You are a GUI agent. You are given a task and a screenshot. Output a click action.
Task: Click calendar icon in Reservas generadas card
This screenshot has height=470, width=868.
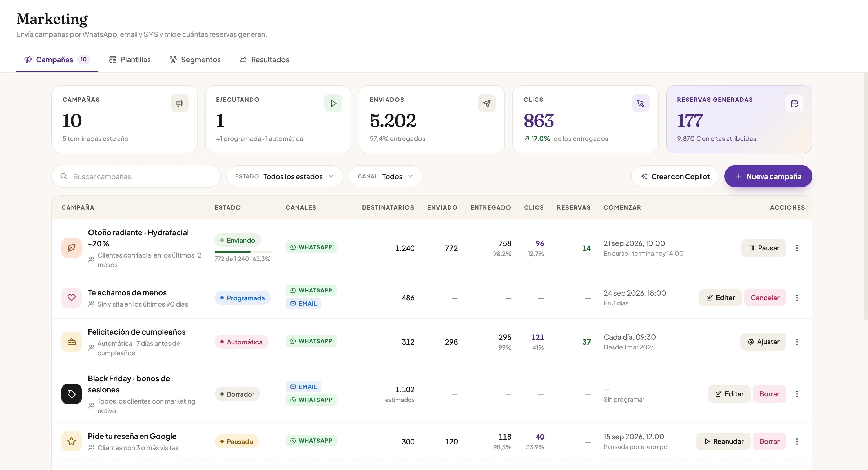[x=794, y=103]
